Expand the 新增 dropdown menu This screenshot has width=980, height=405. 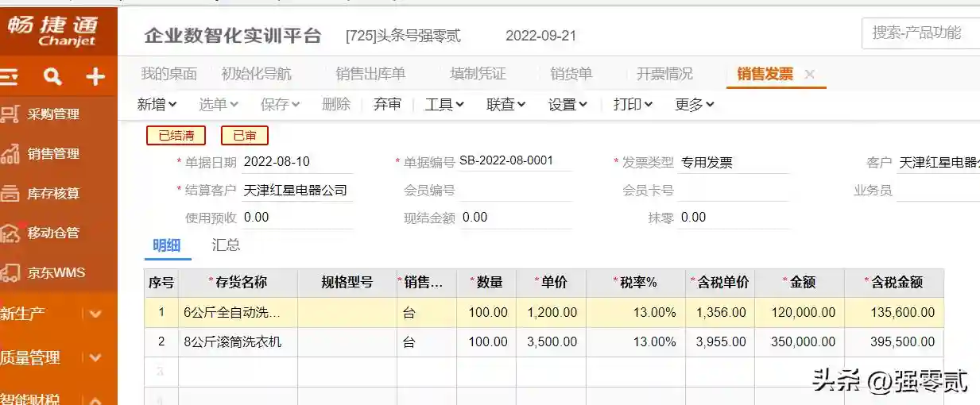pyautogui.click(x=157, y=105)
